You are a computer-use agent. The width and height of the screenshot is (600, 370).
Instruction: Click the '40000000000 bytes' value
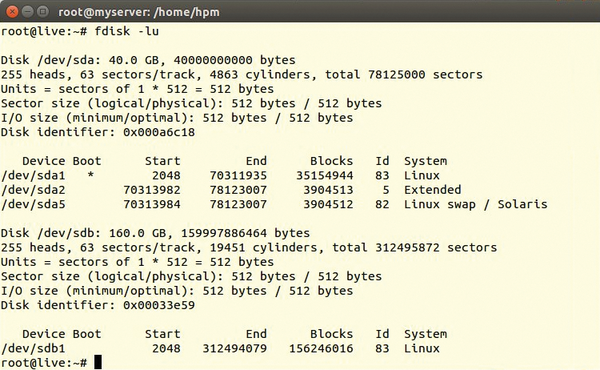click(235, 60)
